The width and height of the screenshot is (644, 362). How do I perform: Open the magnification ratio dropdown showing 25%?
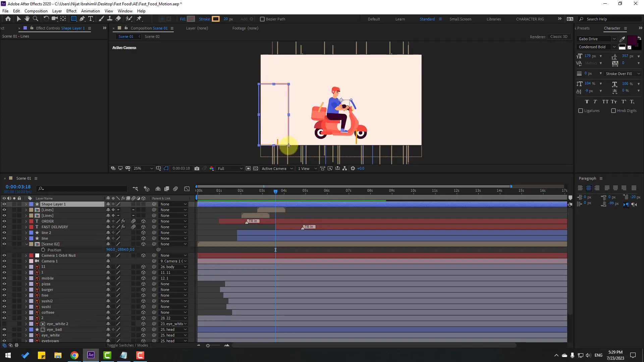[143, 168]
